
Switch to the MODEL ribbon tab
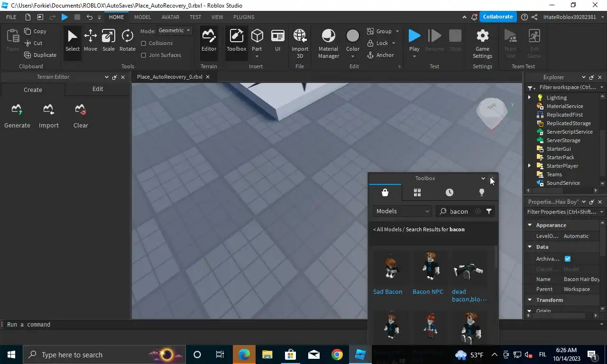[142, 17]
